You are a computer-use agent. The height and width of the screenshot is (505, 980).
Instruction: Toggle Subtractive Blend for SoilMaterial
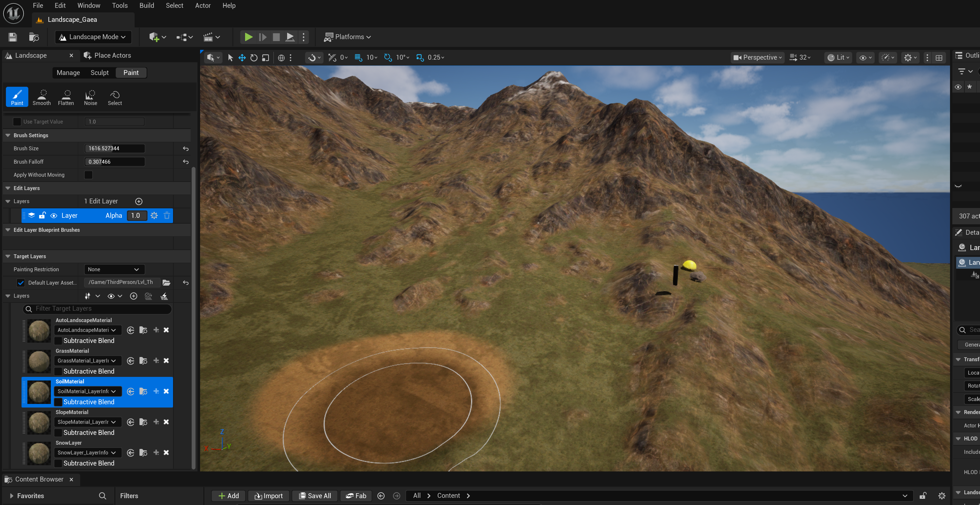pos(58,402)
